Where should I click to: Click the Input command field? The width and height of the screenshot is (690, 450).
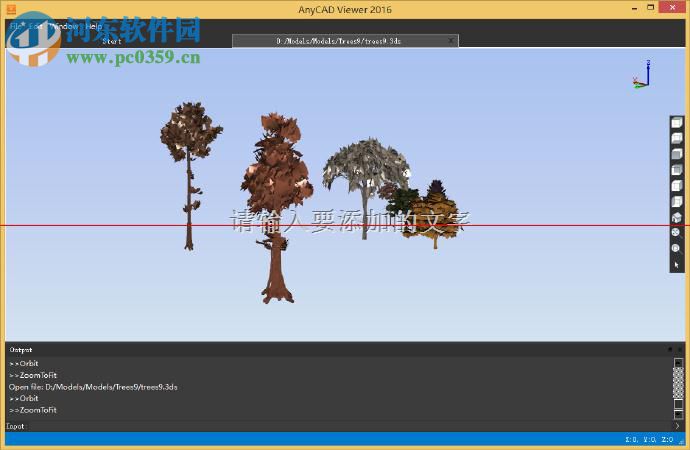[x=350, y=426]
